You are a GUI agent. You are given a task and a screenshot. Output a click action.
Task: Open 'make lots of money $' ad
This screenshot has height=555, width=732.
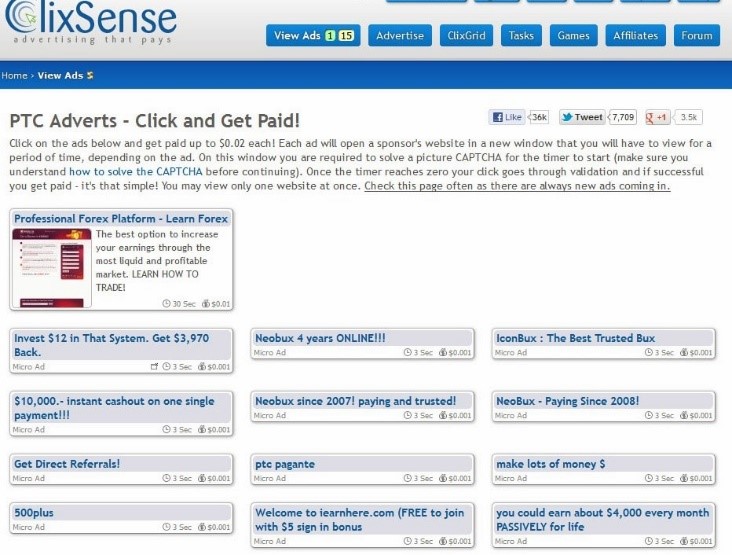point(550,464)
